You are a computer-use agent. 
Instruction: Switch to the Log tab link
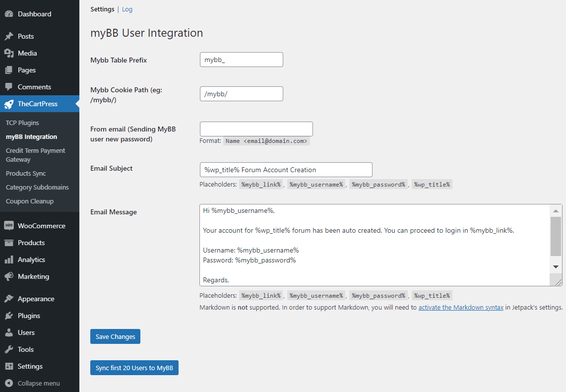[127, 9]
